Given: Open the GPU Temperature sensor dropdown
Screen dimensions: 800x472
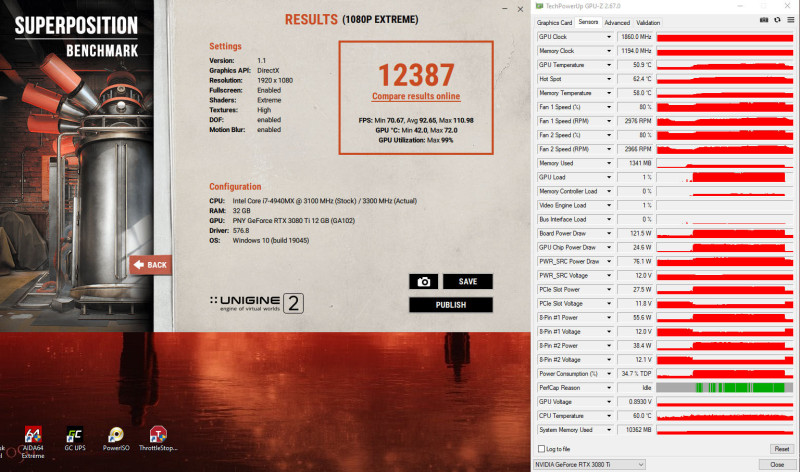Looking at the screenshot, I should click(609, 65).
